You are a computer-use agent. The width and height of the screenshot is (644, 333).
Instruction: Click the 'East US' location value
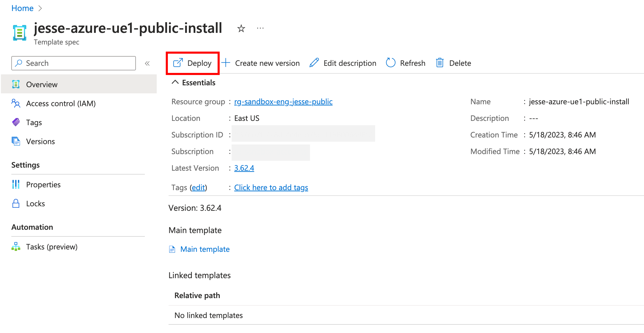tap(247, 118)
